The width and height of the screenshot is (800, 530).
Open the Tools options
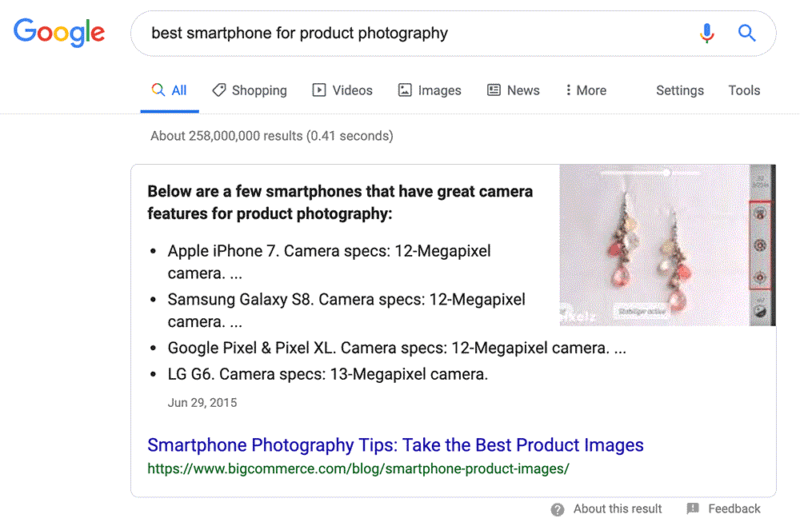744,90
